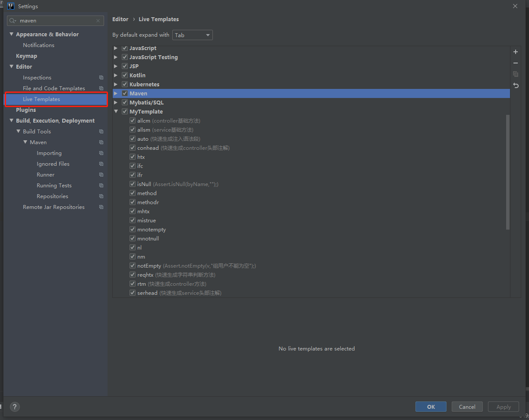Open Inspections settings page
The image size is (529, 420).
pyautogui.click(x=37, y=78)
